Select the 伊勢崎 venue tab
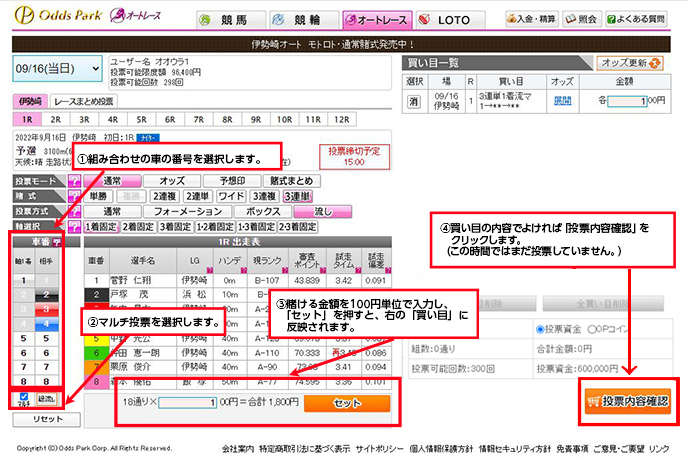Viewport: 688px width, 471px height. coord(30,101)
